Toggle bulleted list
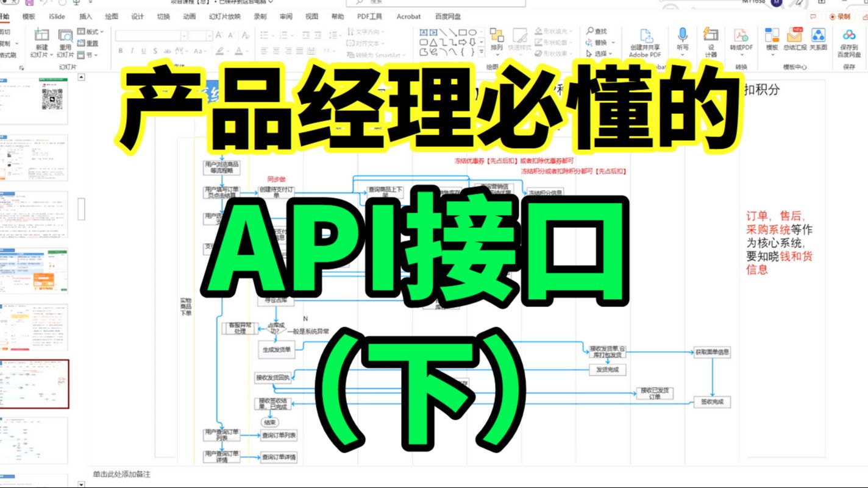Screen dimensions: 868x488 pyautogui.click(x=264, y=36)
